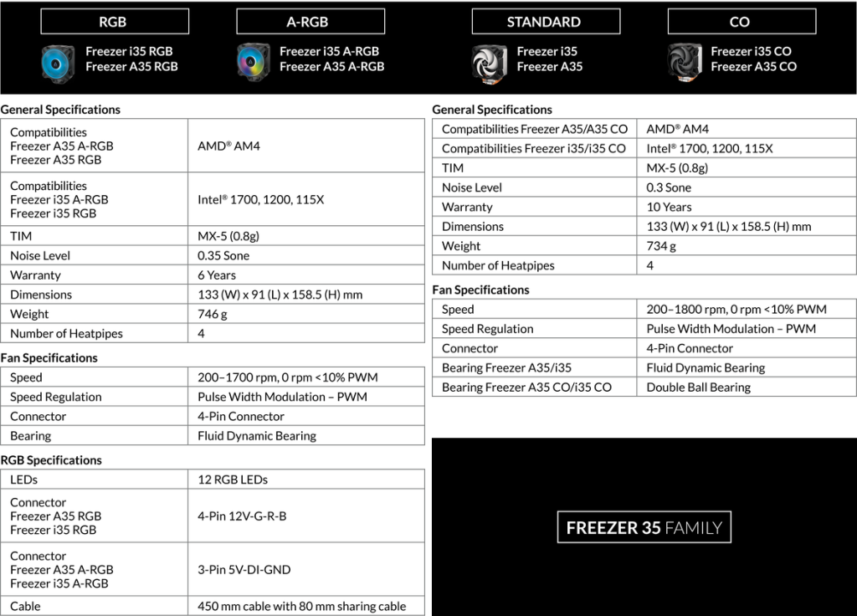Image resolution: width=857 pixels, height=616 pixels.
Task: Select the A-RGB header box
Action: (x=310, y=21)
